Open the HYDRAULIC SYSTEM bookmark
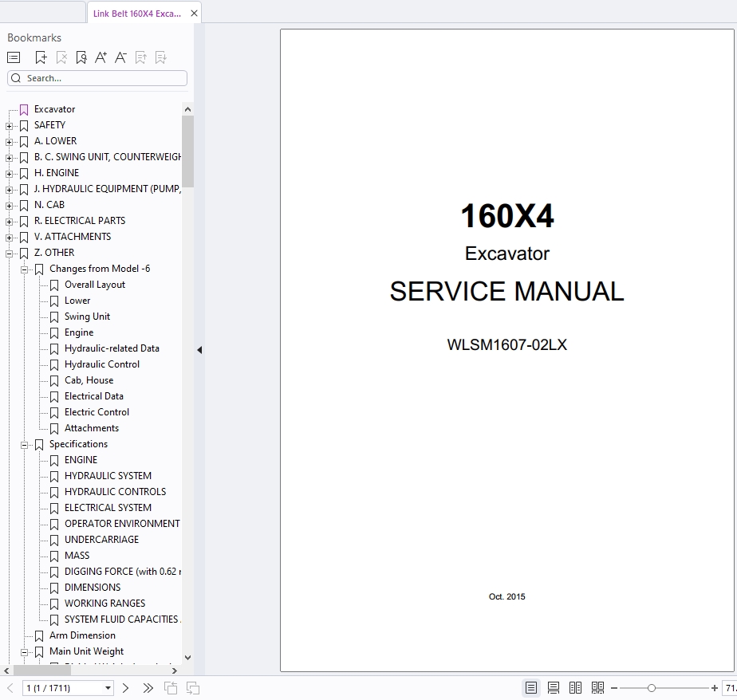737x700 pixels. coord(108,476)
